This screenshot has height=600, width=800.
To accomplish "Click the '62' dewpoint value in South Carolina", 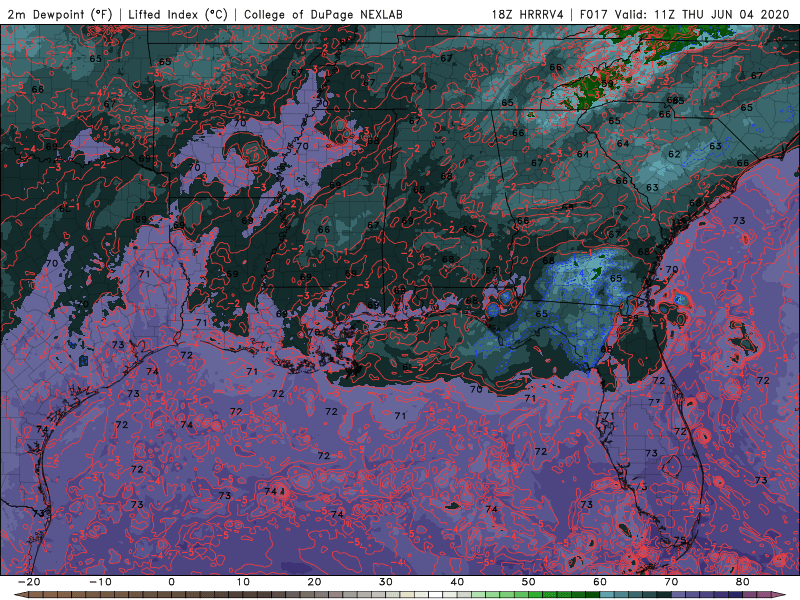I will click(x=674, y=154).
